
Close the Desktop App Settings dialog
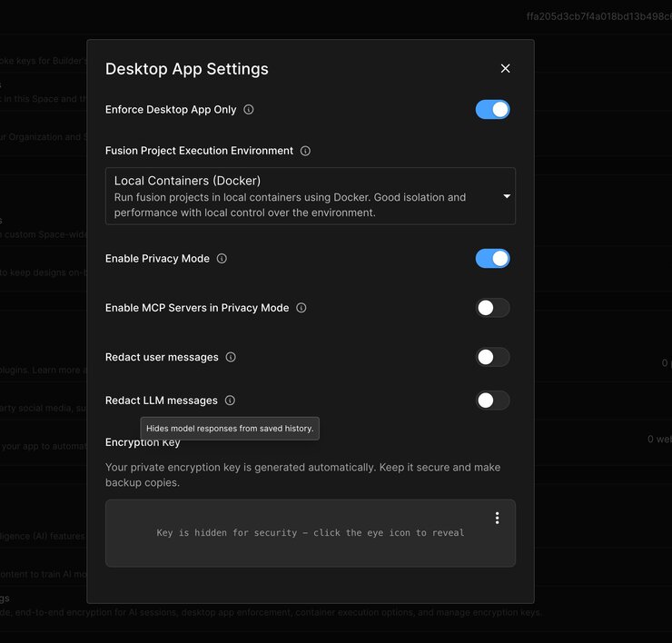[x=506, y=68]
